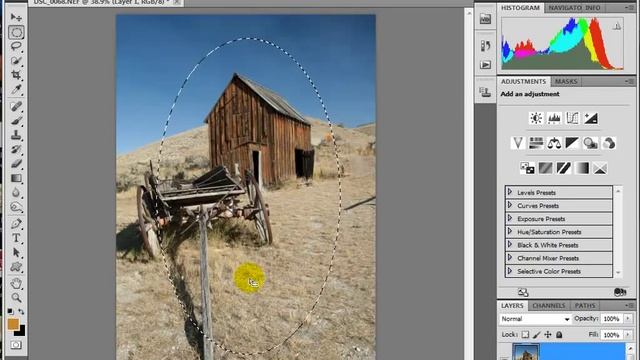Screen dimensions: 640x360
Task: Select the Type tool
Action: (16, 238)
